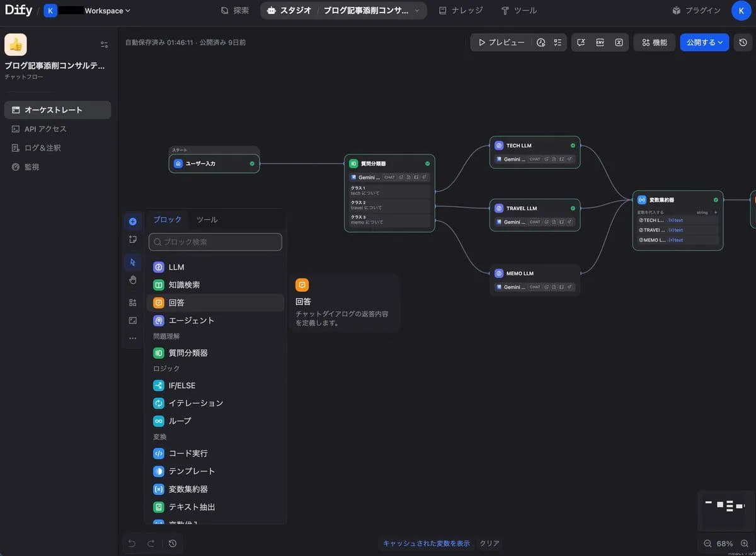Add a note with the note icon

coord(132,240)
